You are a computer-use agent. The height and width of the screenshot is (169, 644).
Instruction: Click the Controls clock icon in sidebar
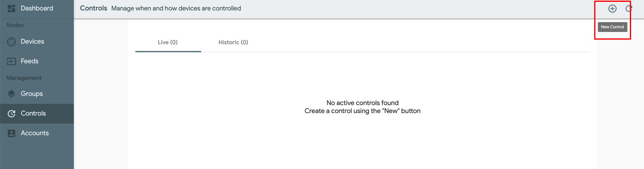point(11,114)
